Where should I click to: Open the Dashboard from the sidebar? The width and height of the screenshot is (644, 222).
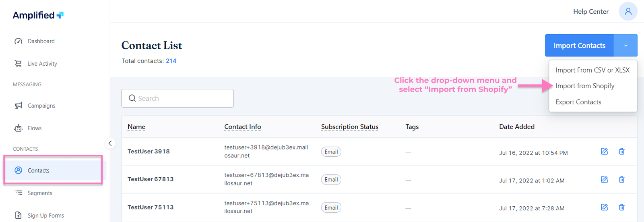(41, 41)
